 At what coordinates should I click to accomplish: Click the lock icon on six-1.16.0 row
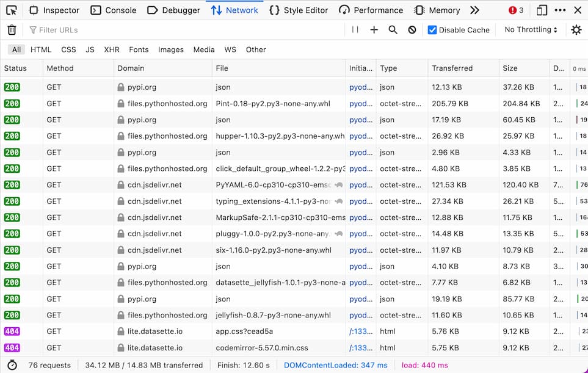(x=121, y=250)
